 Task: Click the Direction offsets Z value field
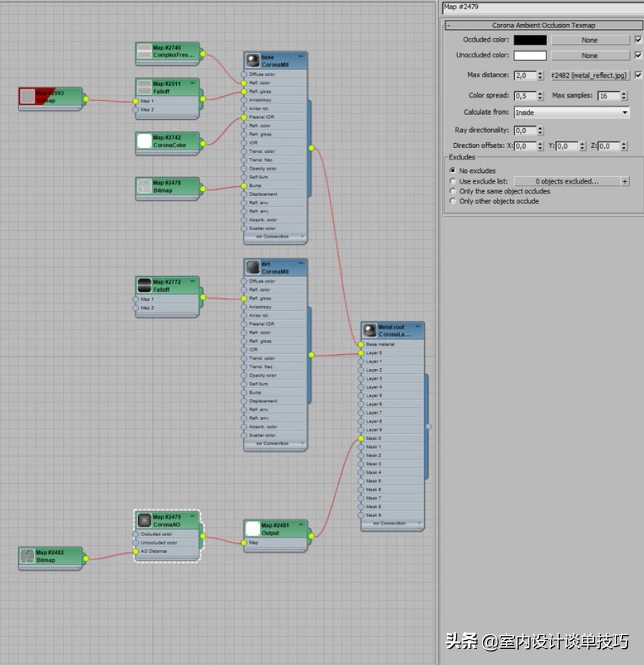click(609, 147)
